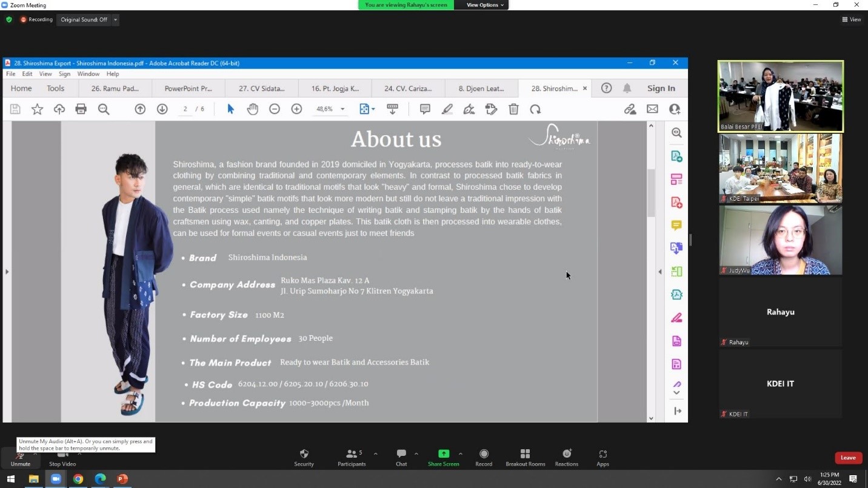Open Original Sound options dropdown arrow

coord(115,20)
